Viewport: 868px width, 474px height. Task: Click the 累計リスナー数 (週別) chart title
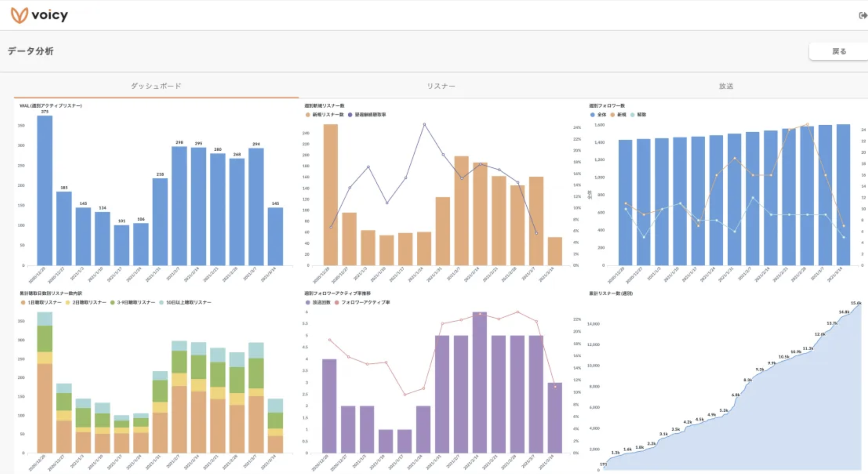[611, 293]
